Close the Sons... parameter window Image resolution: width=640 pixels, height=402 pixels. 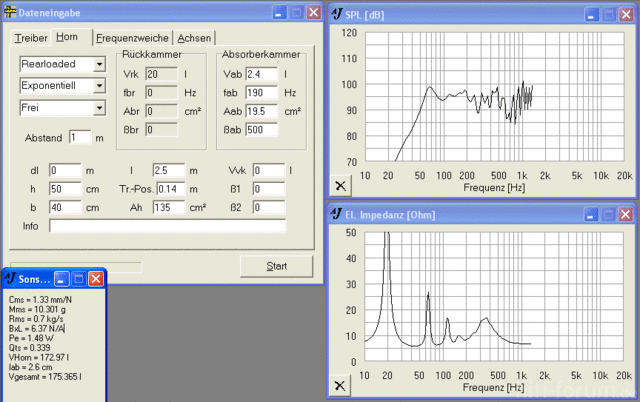[x=95, y=279]
